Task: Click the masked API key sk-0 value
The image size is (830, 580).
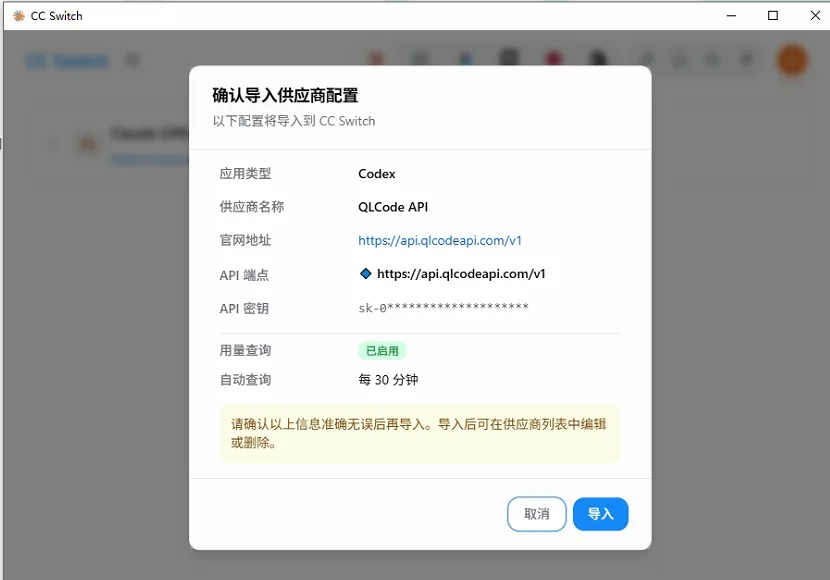Action: pyautogui.click(x=444, y=307)
